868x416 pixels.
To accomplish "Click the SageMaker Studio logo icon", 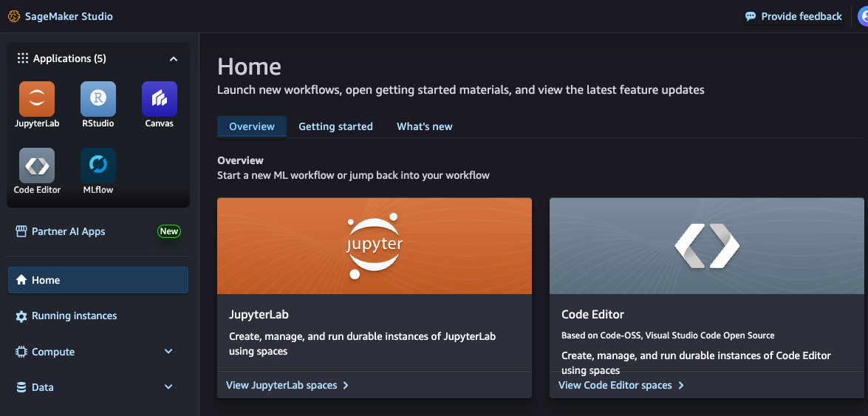I will pos(14,16).
